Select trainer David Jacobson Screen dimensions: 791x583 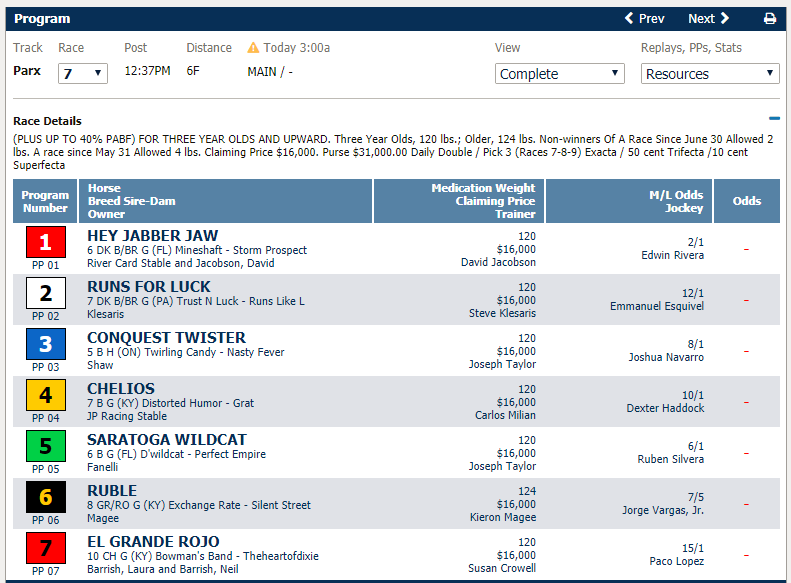pyautogui.click(x=498, y=262)
